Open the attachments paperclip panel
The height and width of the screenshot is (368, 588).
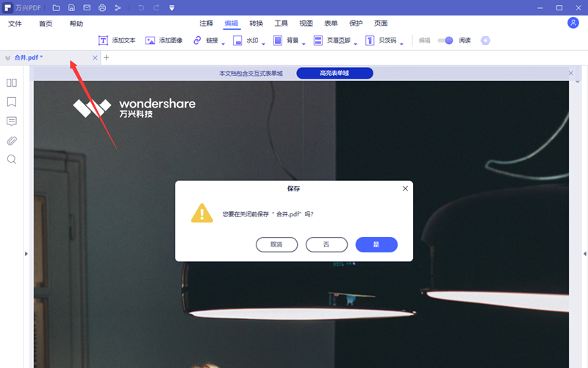[x=12, y=140]
